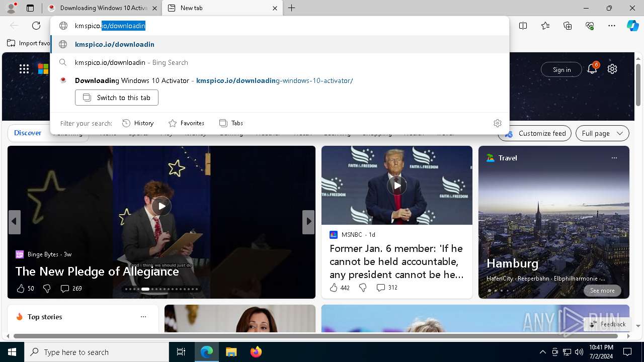Open the Downloading Windows 10 Activator suggestion
This screenshot has height=362, width=644.
pos(279,80)
